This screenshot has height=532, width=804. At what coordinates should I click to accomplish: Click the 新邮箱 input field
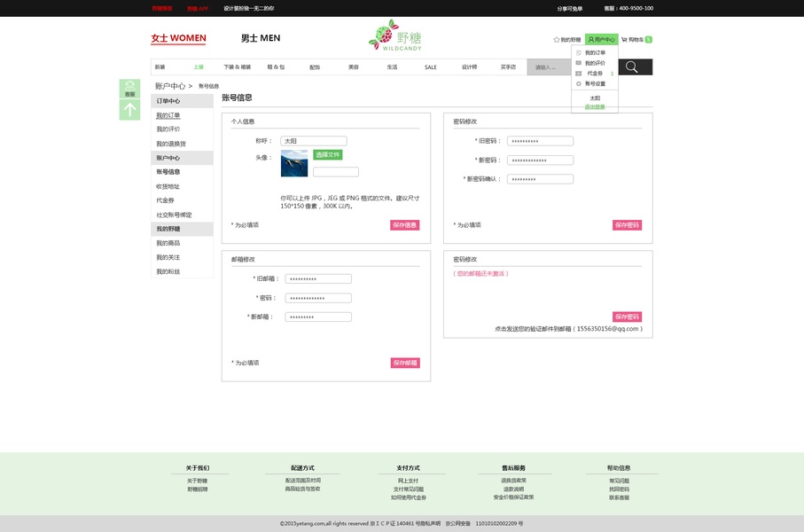click(x=318, y=317)
